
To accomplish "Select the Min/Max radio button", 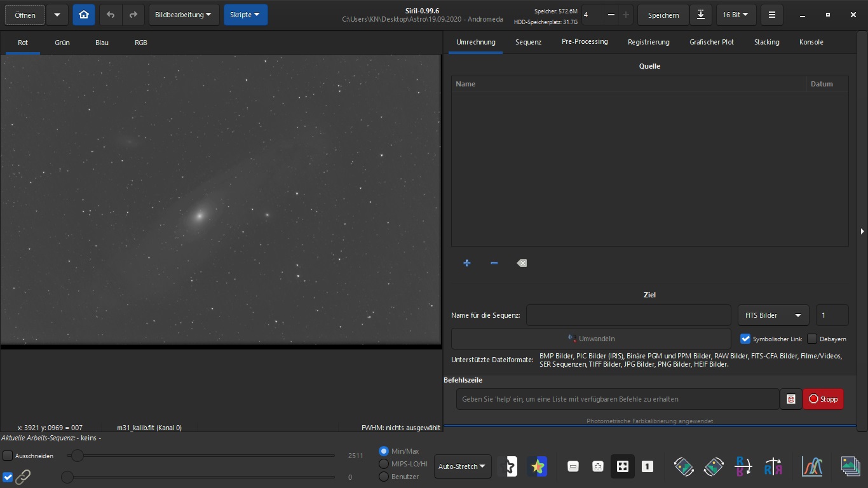I will click(x=384, y=451).
